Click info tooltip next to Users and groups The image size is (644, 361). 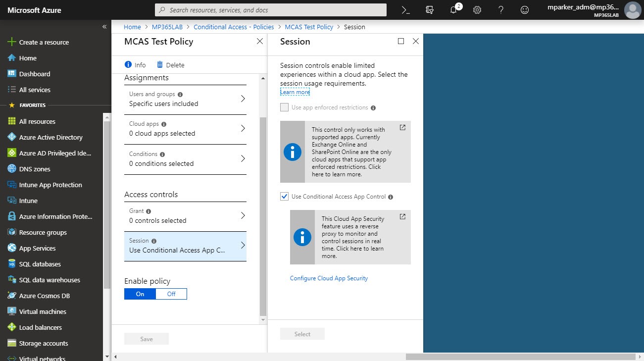click(x=180, y=94)
